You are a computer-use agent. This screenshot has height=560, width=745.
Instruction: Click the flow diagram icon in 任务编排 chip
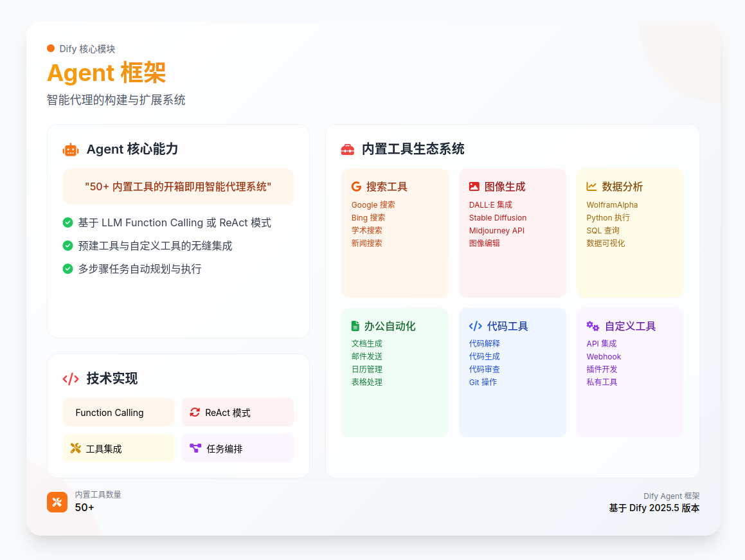click(x=195, y=448)
